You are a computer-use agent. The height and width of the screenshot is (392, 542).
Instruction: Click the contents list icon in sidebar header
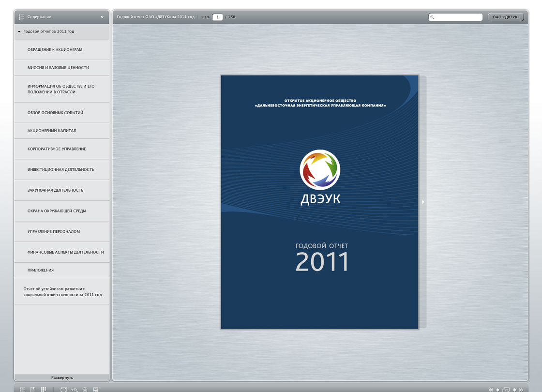pyautogui.click(x=21, y=17)
